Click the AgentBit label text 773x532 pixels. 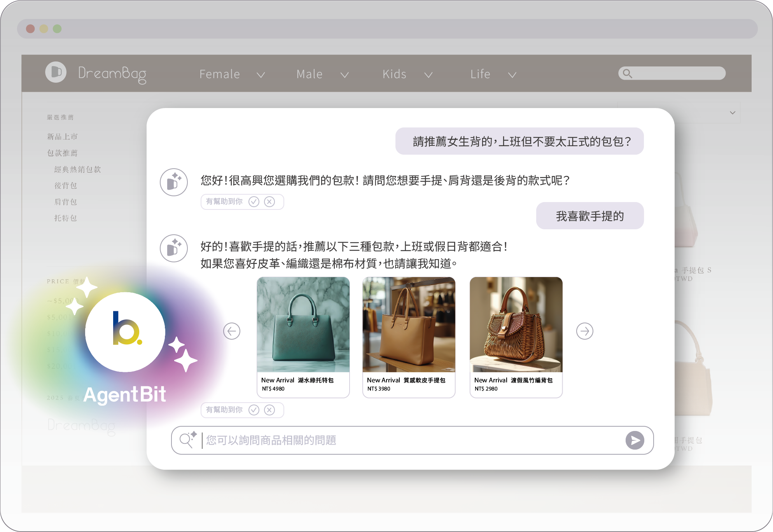[125, 395]
